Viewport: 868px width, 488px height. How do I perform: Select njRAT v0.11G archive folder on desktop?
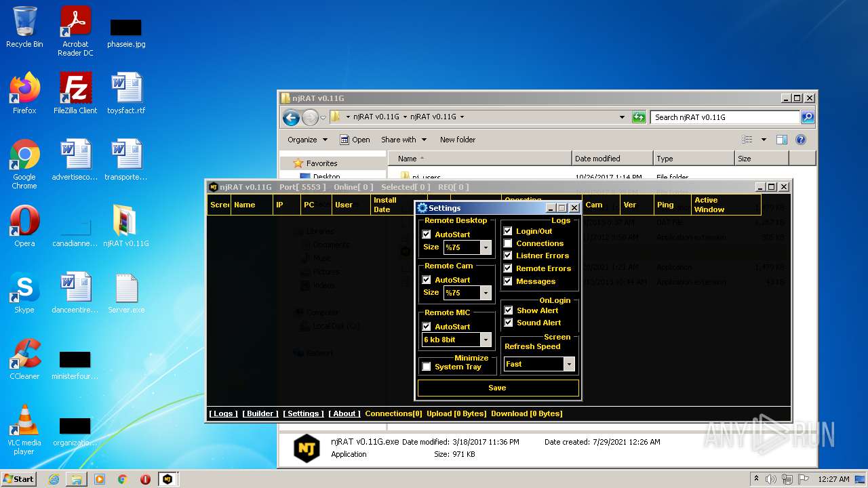point(126,226)
